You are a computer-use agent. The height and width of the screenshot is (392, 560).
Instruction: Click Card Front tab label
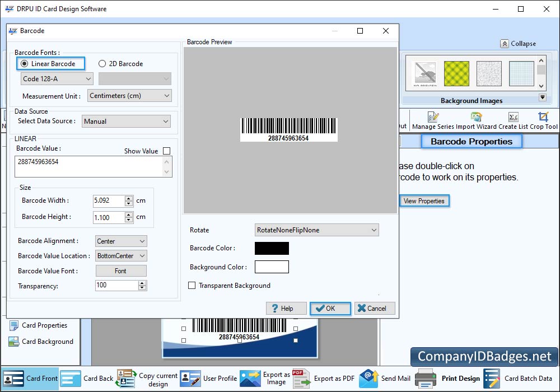42,379
